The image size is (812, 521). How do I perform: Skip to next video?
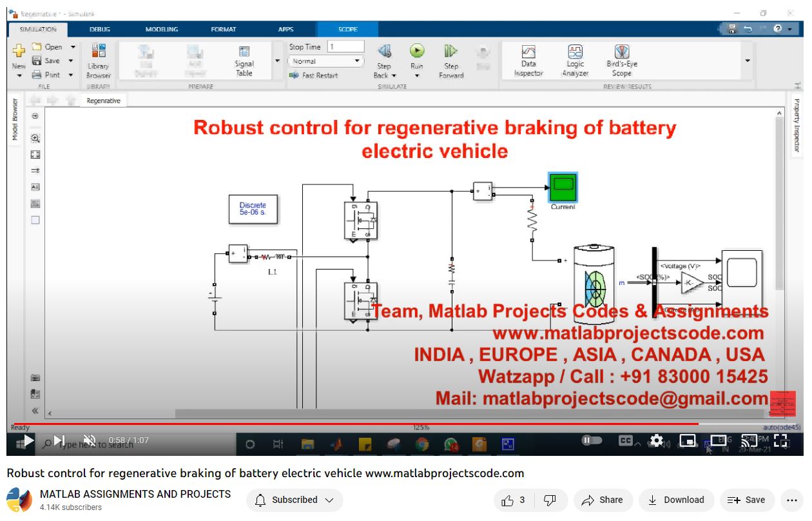59,440
